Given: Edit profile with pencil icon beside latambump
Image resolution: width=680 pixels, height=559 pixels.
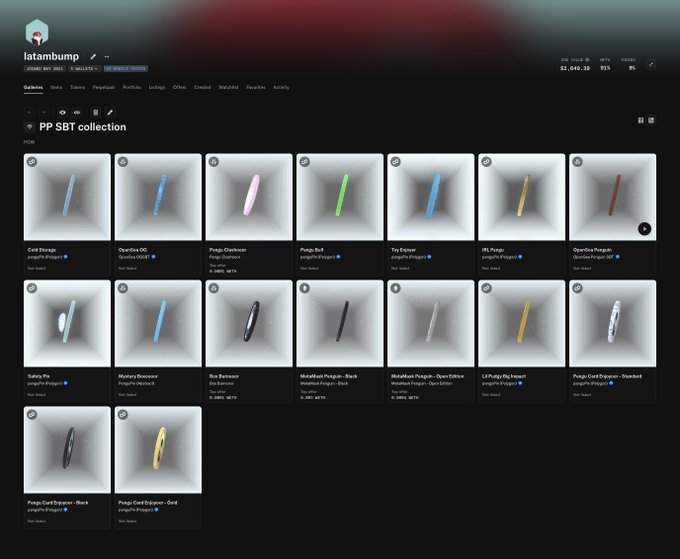Looking at the screenshot, I should [93, 56].
